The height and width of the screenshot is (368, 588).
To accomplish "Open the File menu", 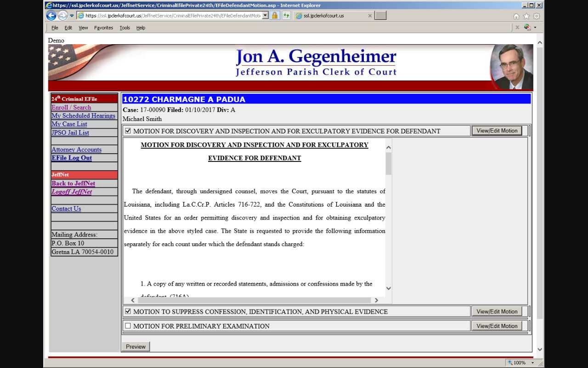I will [x=55, y=28].
